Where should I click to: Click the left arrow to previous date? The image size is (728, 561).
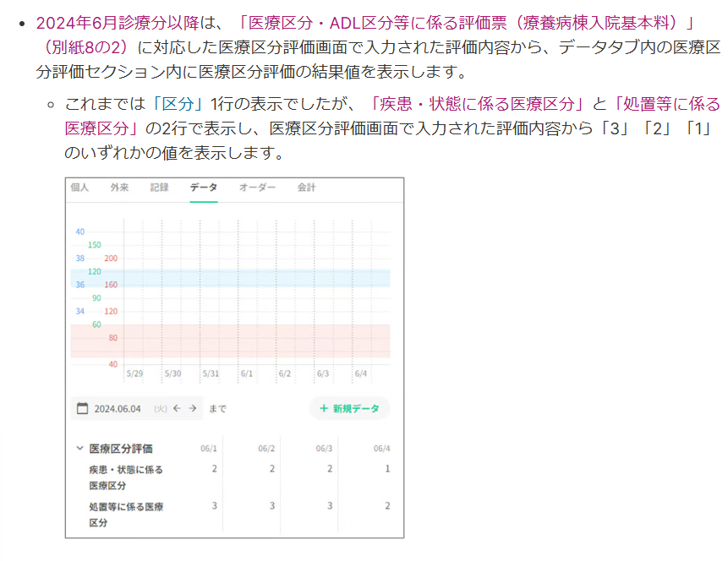[x=177, y=408]
